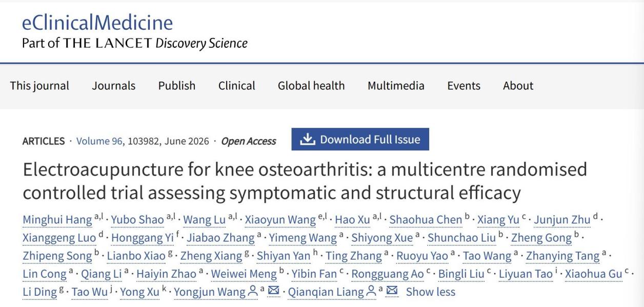Viewport: 644px width, 307px height.
Task: Click the About menu item
Action: coord(518,86)
